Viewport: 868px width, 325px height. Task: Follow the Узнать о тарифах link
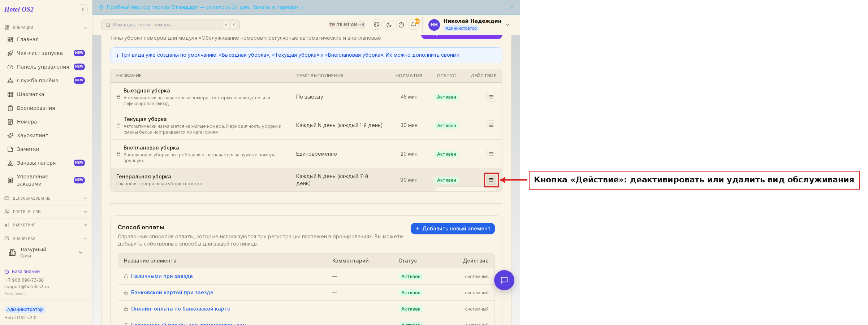(276, 7)
